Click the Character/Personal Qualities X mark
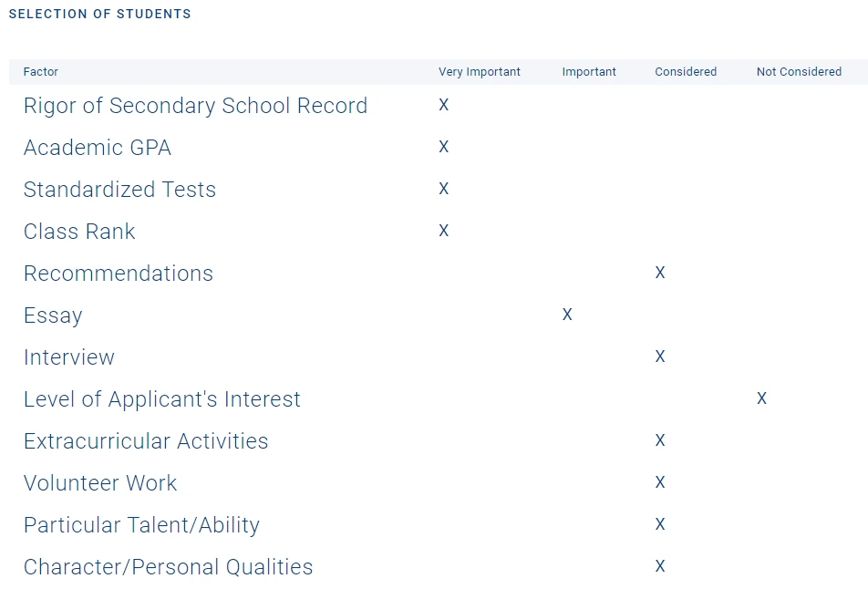The width and height of the screenshot is (868, 589). click(x=660, y=566)
